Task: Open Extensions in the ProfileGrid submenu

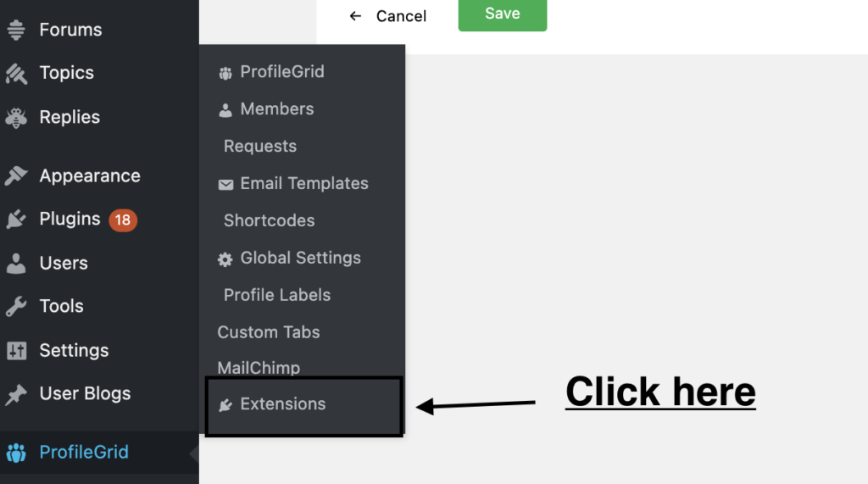Action: [282, 404]
